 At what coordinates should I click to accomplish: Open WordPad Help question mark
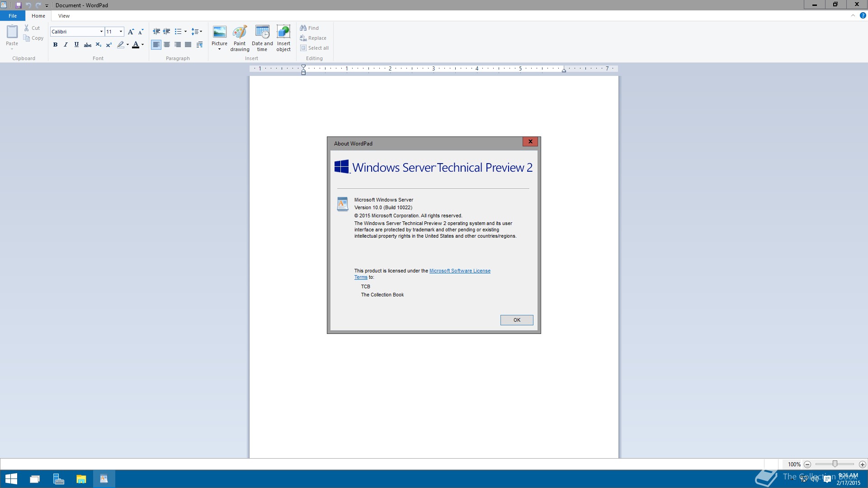863,15
